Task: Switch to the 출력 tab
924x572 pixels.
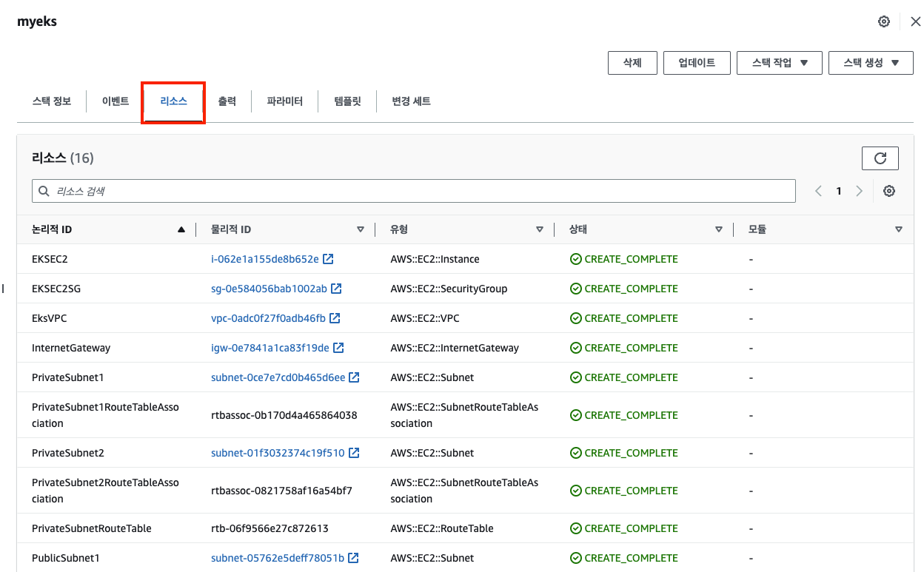Action: coord(227,101)
